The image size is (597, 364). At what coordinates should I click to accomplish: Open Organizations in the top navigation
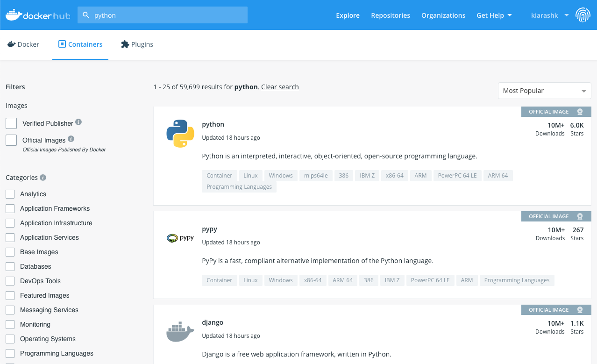[x=443, y=15]
